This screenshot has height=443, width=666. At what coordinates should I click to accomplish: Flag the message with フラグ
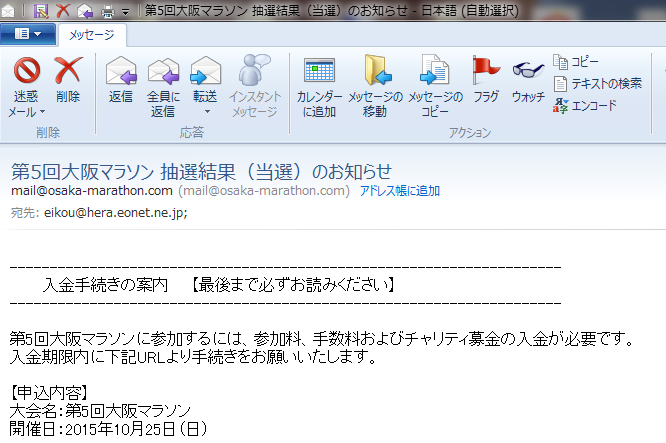[485, 80]
